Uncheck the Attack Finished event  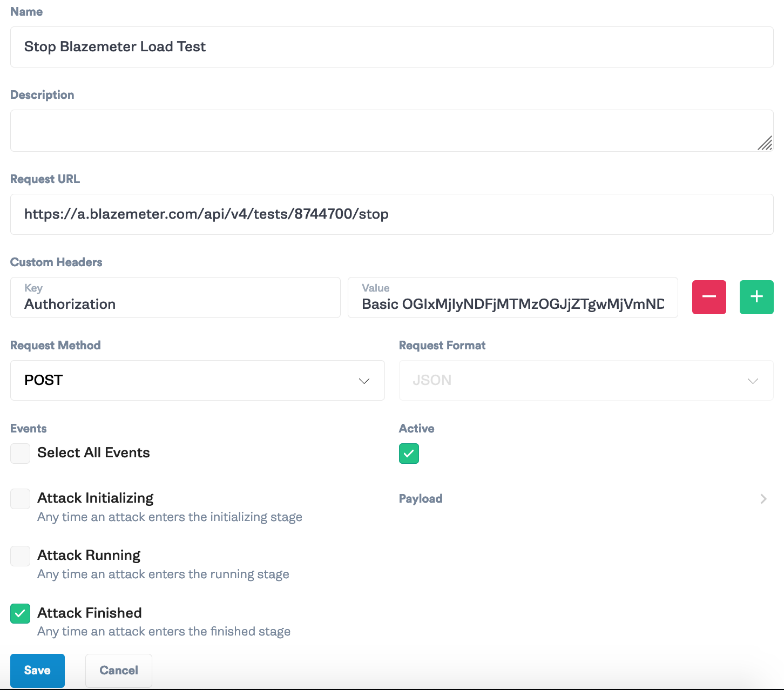click(x=20, y=614)
